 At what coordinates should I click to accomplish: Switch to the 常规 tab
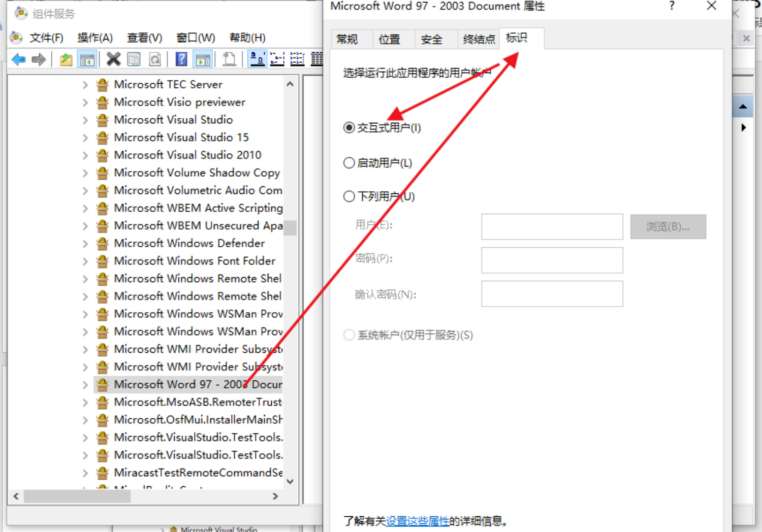(x=347, y=40)
